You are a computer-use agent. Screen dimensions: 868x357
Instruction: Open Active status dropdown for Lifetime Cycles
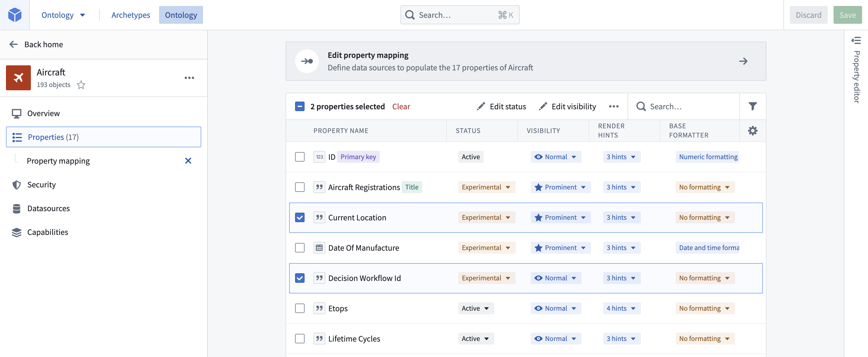tap(476, 339)
